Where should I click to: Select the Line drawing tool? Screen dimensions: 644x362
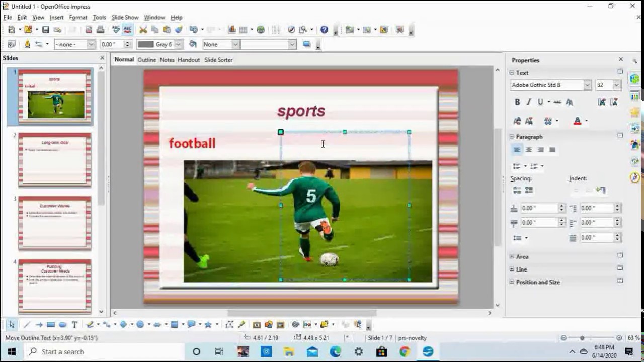coord(27,325)
